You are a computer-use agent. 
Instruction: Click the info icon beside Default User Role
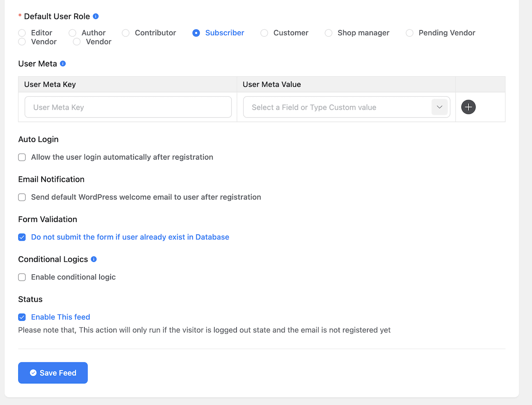pos(96,16)
